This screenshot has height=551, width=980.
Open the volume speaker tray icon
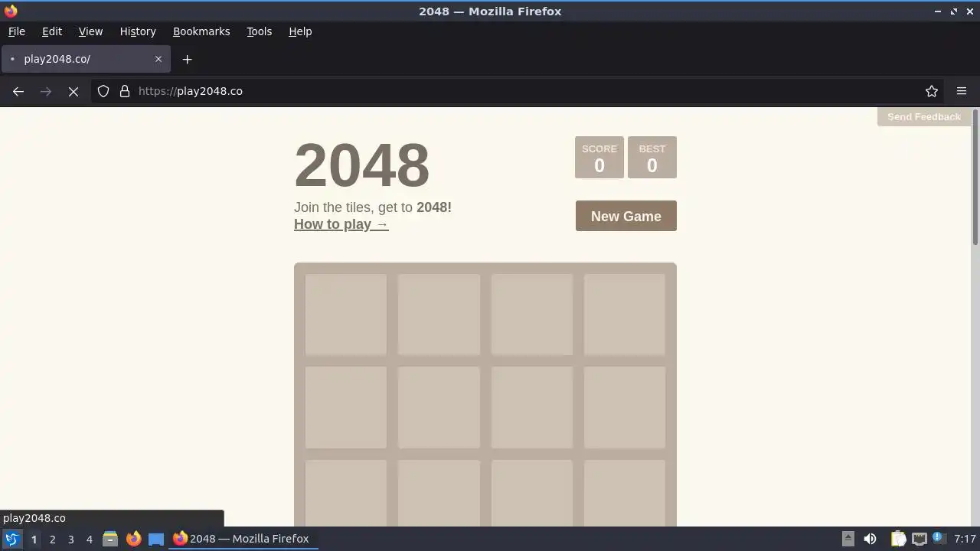click(x=870, y=539)
